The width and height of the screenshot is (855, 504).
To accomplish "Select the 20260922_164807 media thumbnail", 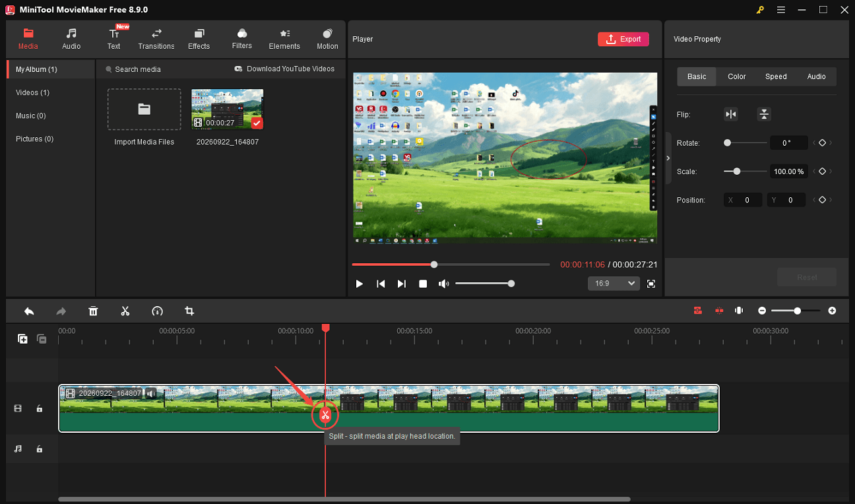I will (228, 110).
